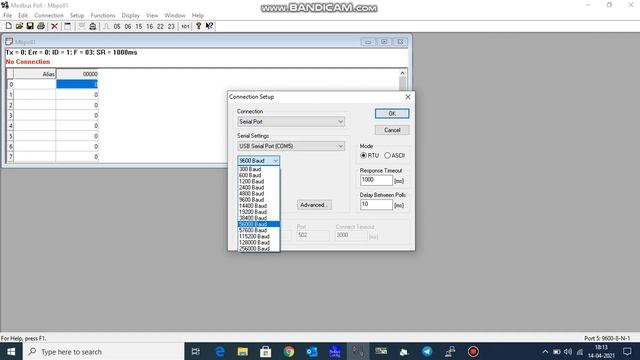Select the highlighted 56000 Baud entry

coord(258,224)
